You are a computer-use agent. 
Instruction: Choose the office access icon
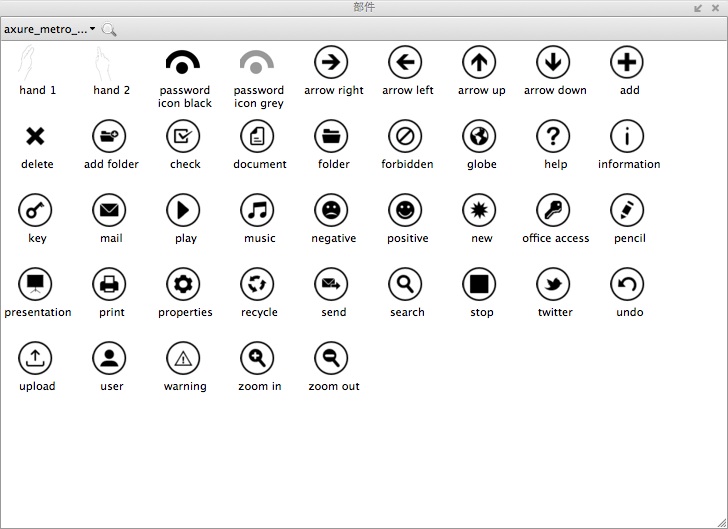[x=553, y=210]
